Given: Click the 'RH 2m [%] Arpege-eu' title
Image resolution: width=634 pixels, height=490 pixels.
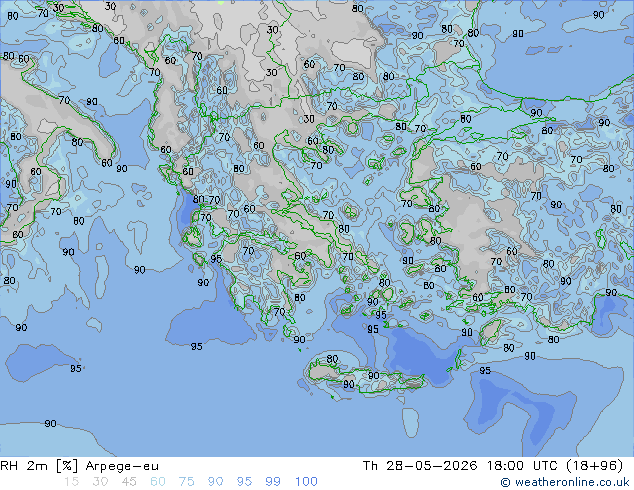Looking at the screenshot, I should click(x=79, y=466).
